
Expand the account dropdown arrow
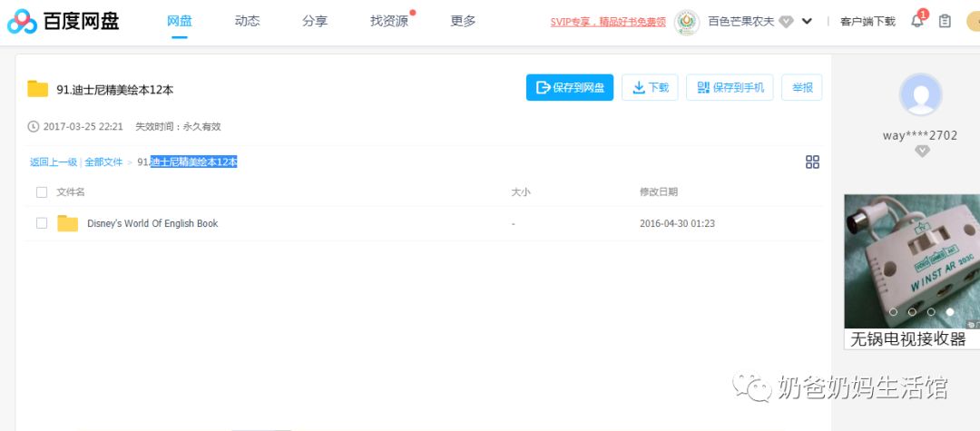coord(807,21)
